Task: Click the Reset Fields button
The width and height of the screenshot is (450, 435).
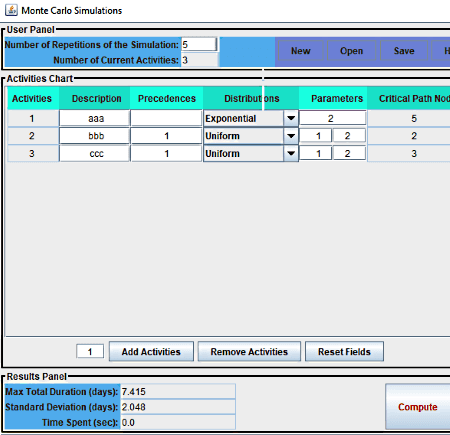Action: point(344,352)
